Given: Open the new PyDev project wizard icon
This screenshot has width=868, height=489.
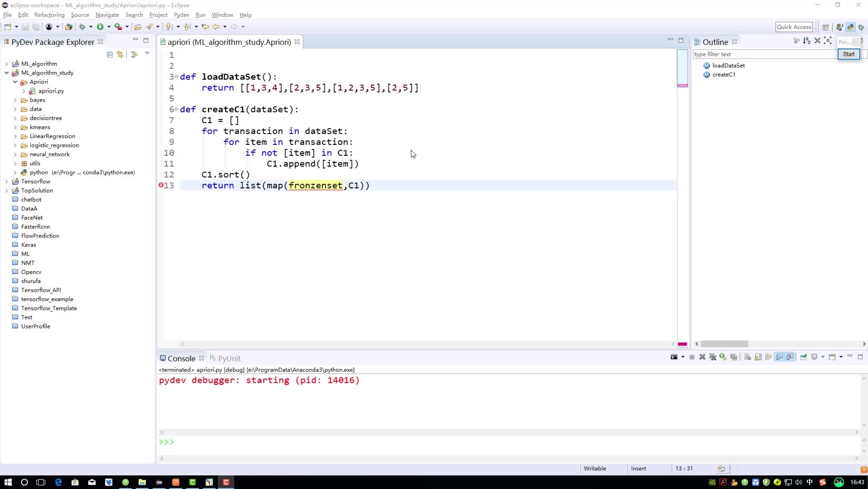Looking at the screenshot, I should 69,27.
